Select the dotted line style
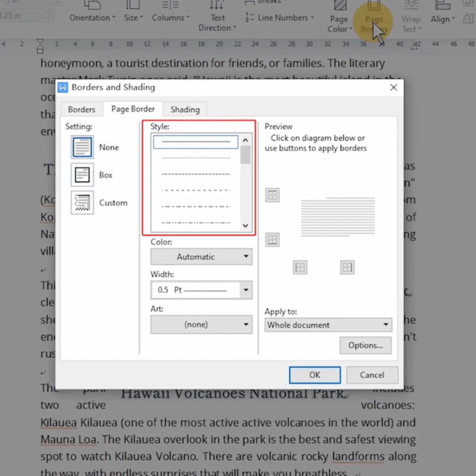 point(196,158)
